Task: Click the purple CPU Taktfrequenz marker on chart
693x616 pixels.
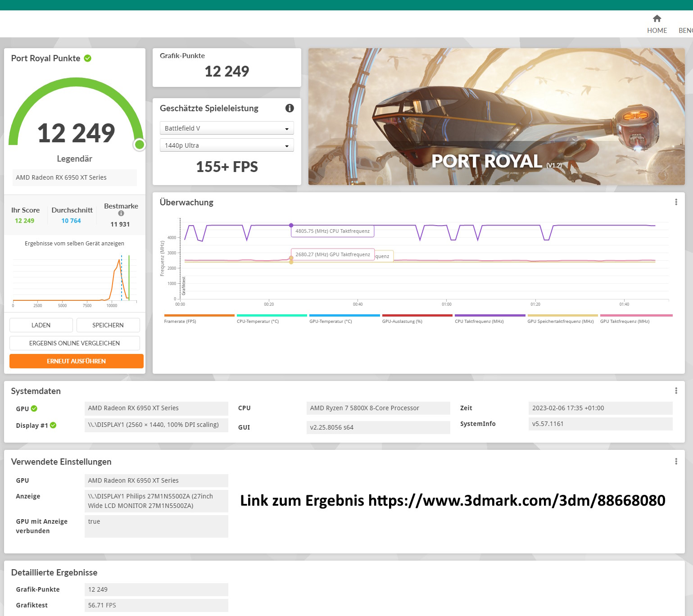Action: tap(291, 225)
